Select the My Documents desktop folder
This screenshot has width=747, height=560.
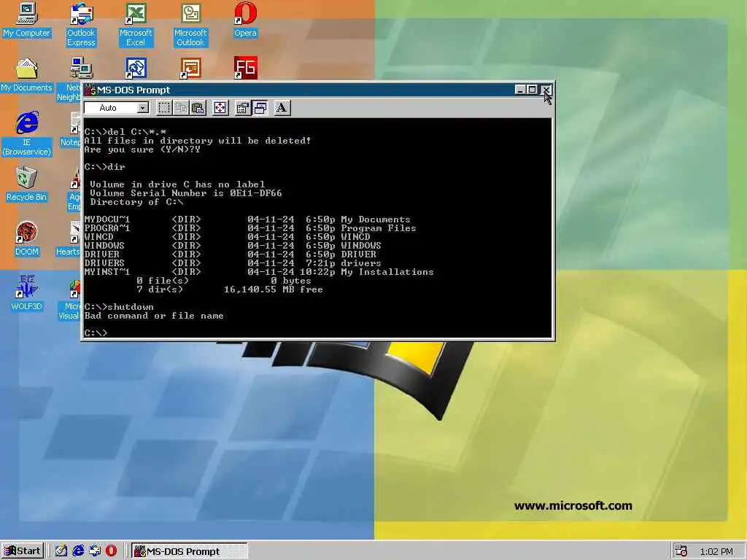[x=26, y=75]
